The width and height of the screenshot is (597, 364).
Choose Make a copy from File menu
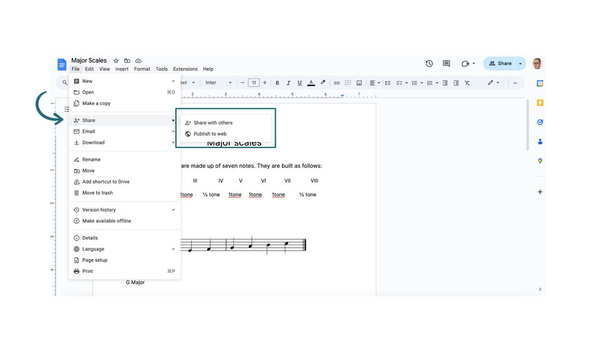click(97, 103)
